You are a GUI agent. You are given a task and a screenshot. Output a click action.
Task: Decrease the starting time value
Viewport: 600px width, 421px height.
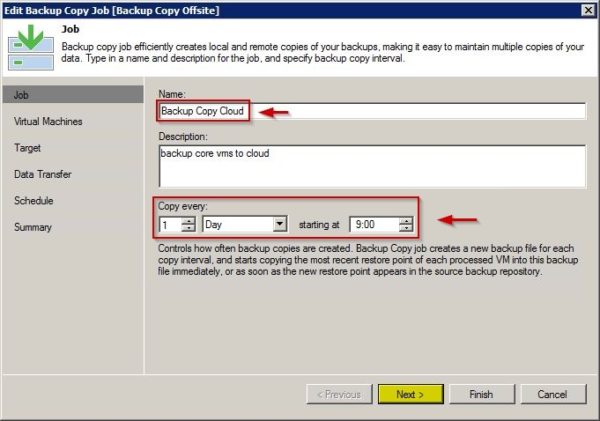point(406,228)
